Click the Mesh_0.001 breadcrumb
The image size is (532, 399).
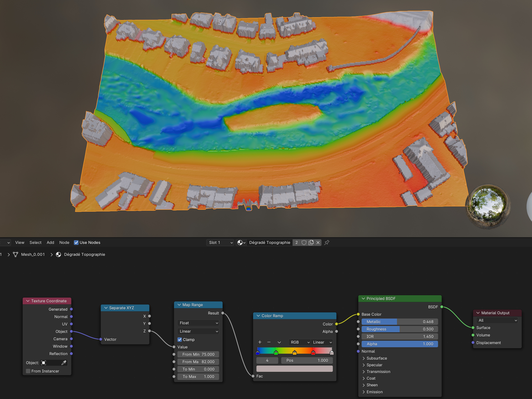(33, 254)
